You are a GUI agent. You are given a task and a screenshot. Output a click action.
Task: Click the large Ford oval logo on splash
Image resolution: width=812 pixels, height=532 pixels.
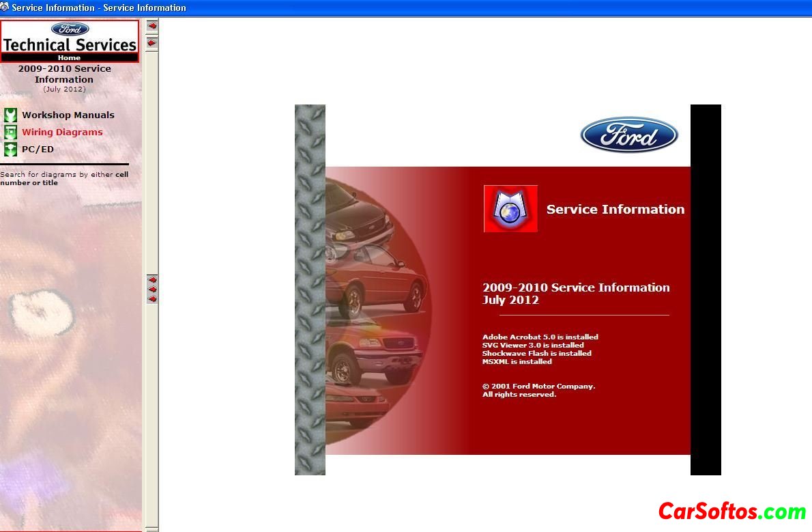click(x=628, y=135)
